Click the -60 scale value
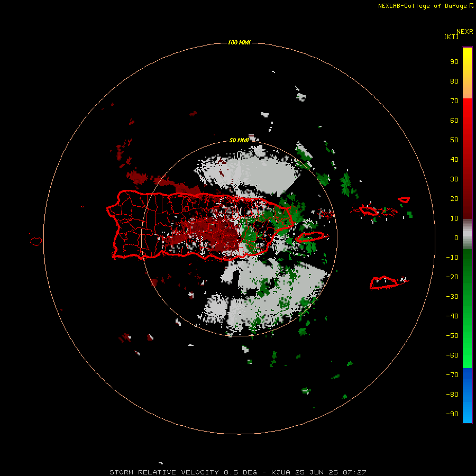This screenshot has height=476, width=476. (x=452, y=355)
